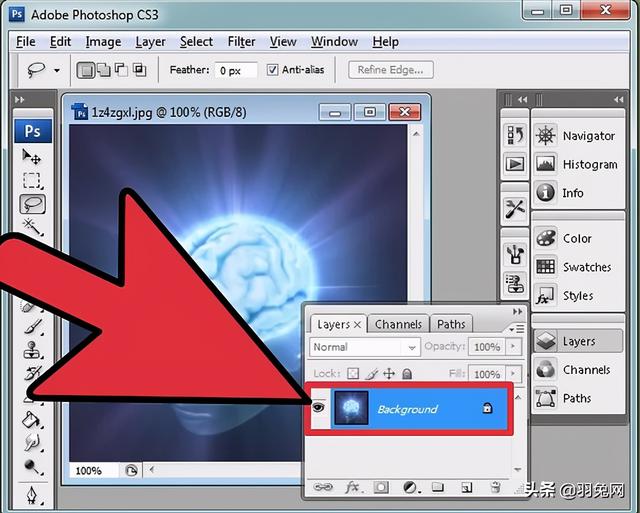
Task: Select the Lasso tool in the toolbox
Action: 33,204
